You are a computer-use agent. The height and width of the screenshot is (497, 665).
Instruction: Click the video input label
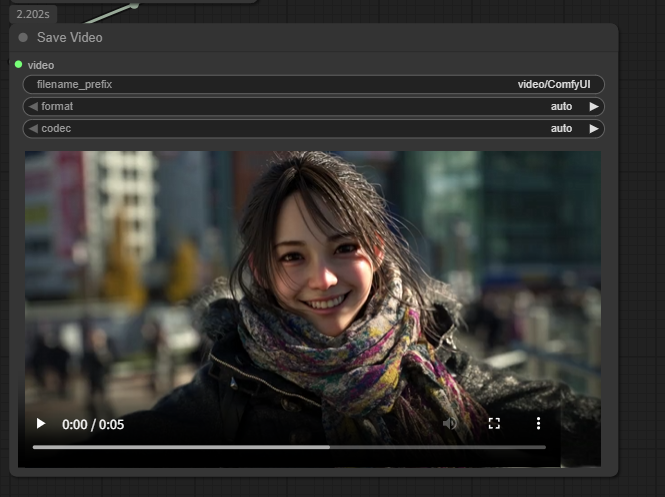41,65
